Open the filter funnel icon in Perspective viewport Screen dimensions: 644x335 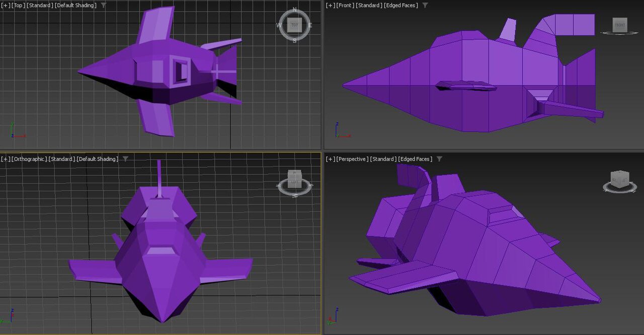pos(439,159)
